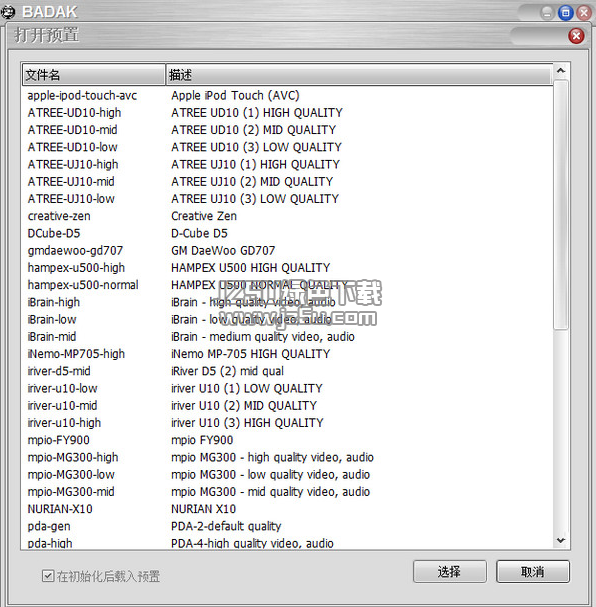This screenshot has height=607, width=596.
Task: Click 'iBrain - medium quality video, audio'
Action: point(263,337)
